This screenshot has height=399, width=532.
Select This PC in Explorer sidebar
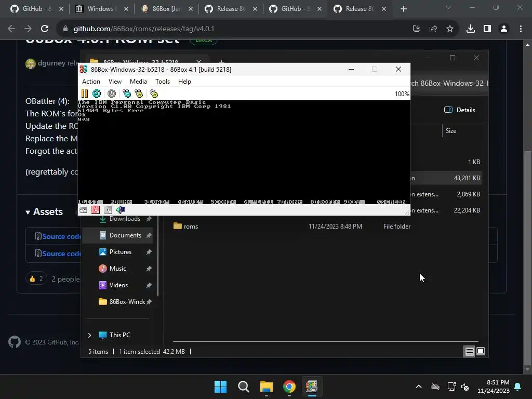tap(120, 335)
